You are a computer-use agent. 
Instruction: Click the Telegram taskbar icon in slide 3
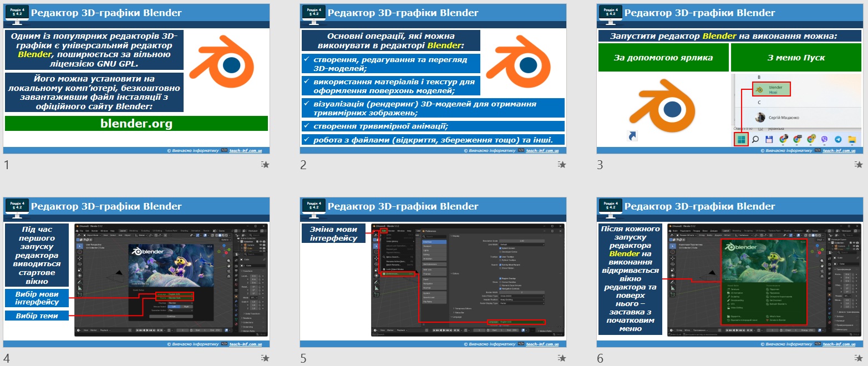pos(837,139)
